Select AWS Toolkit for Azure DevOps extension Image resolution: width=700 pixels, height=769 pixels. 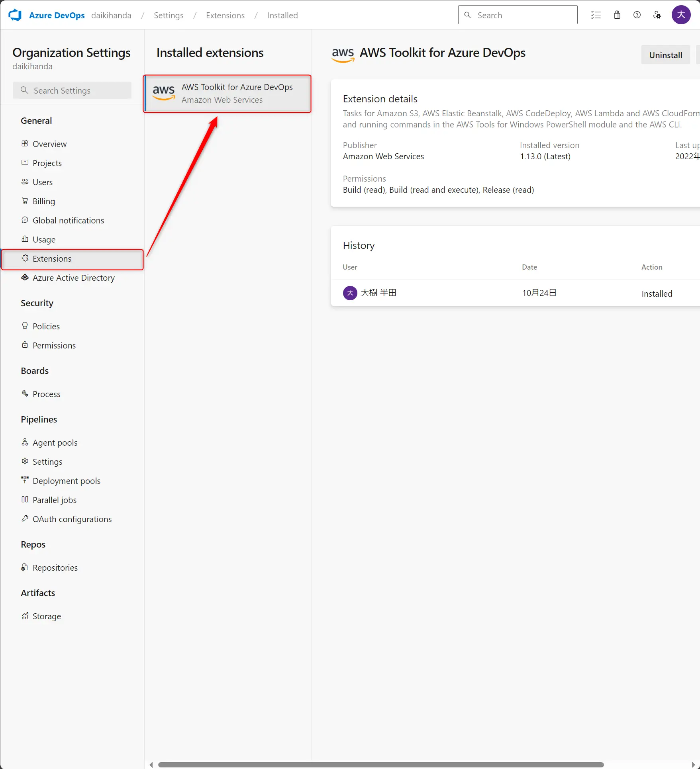227,94
